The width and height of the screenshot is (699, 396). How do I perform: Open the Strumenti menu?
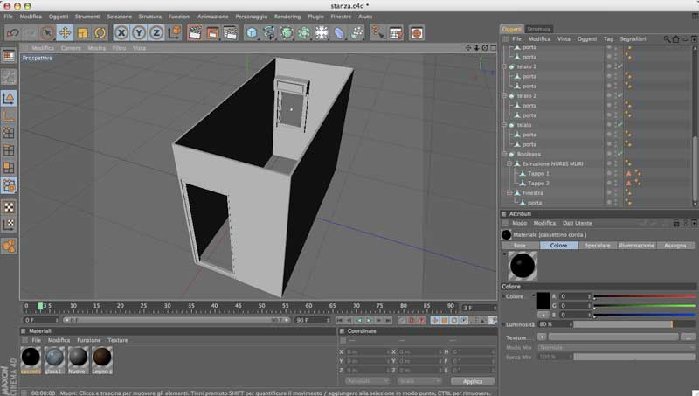87,16
